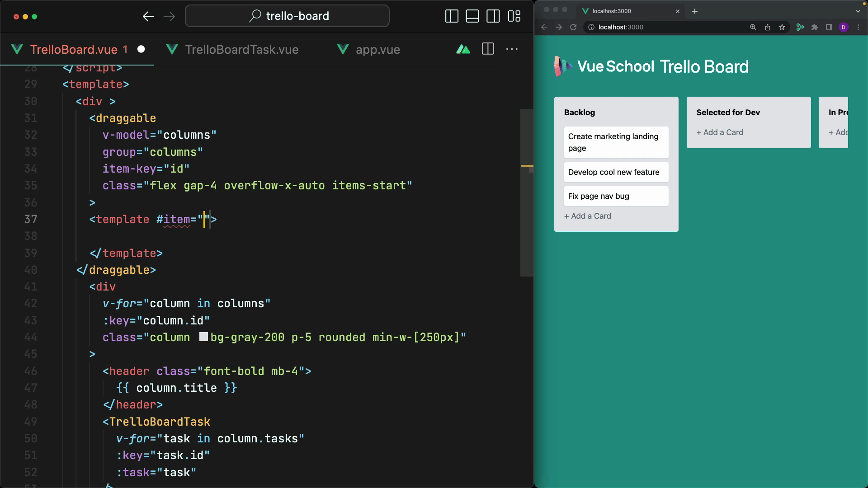Viewport: 868px width, 488px height.
Task: Click the Backlog column header
Action: [580, 113]
